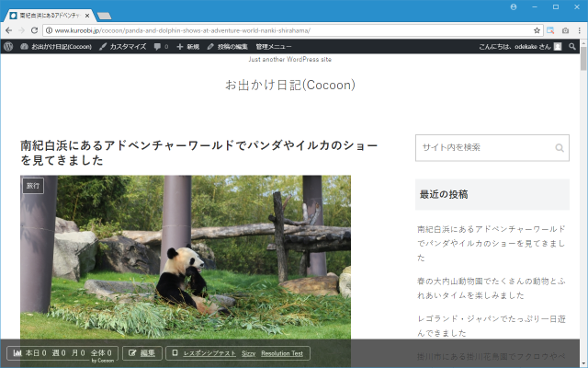Image resolution: width=588 pixels, height=368 pixels.
Task: Close the current browser tab
Action: pyautogui.click(x=87, y=16)
